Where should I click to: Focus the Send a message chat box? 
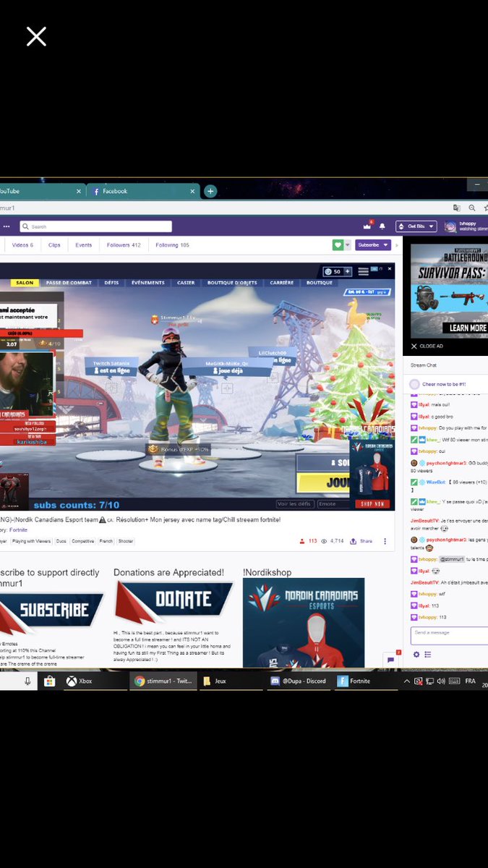449,636
